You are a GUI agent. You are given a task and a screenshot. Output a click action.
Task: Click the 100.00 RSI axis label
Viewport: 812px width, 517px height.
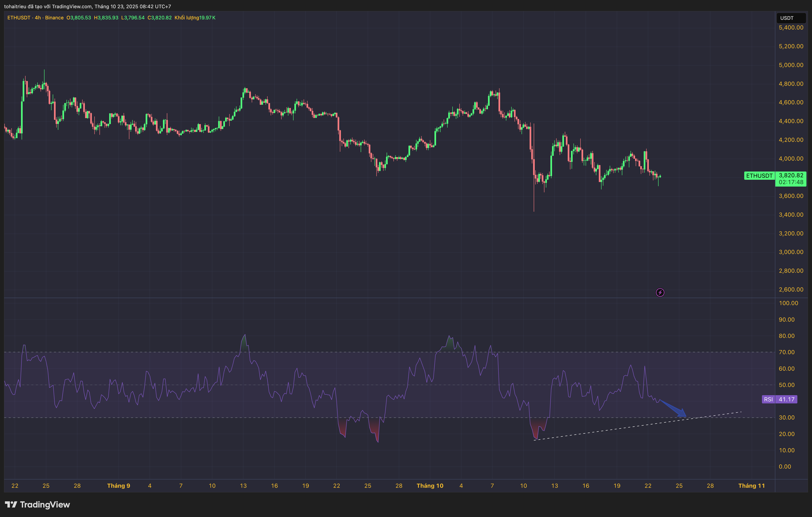(x=788, y=303)
